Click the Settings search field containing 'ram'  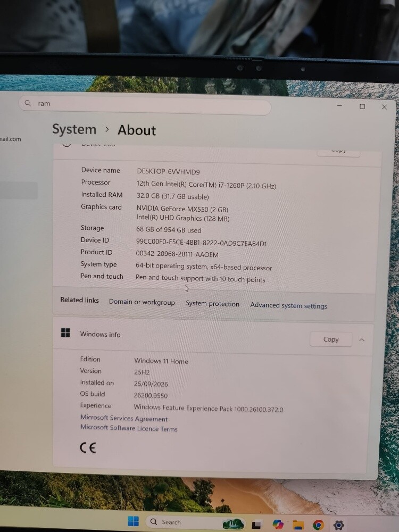click(x=145, y=105)
